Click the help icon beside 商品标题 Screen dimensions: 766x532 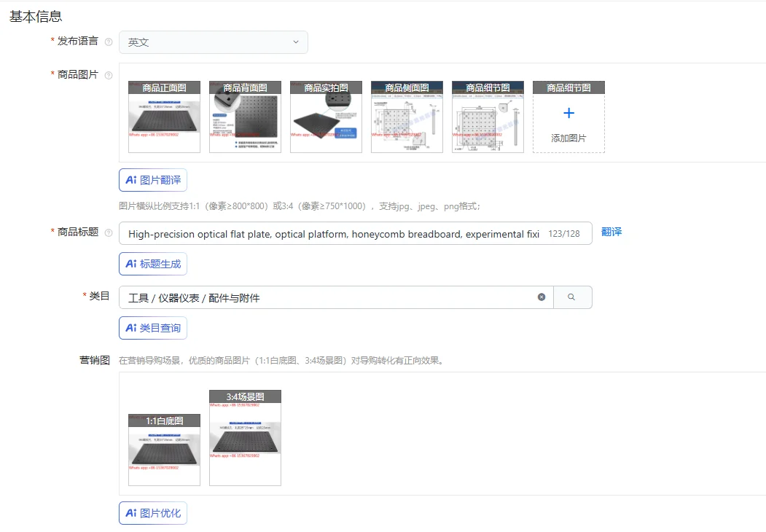point(109,233)
